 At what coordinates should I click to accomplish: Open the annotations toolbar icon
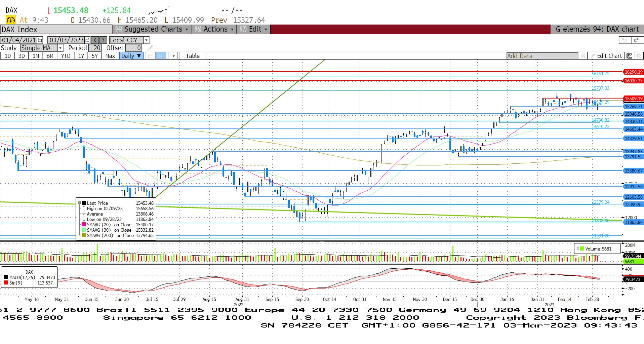(x=629, y=56)
